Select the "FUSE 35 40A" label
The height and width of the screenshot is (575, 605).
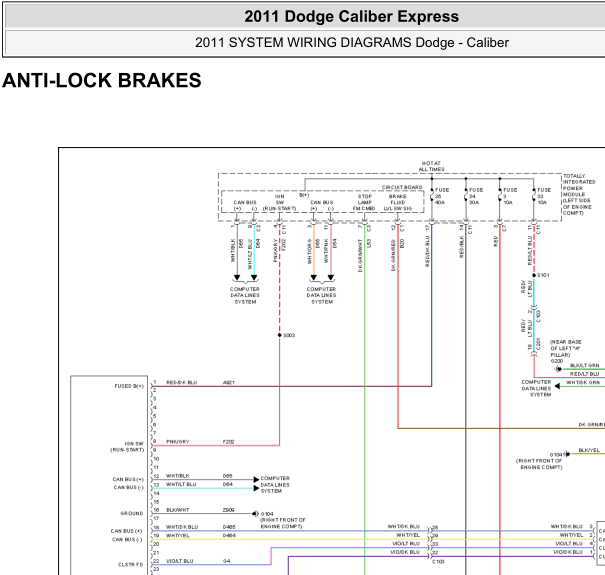click(442, 196)
